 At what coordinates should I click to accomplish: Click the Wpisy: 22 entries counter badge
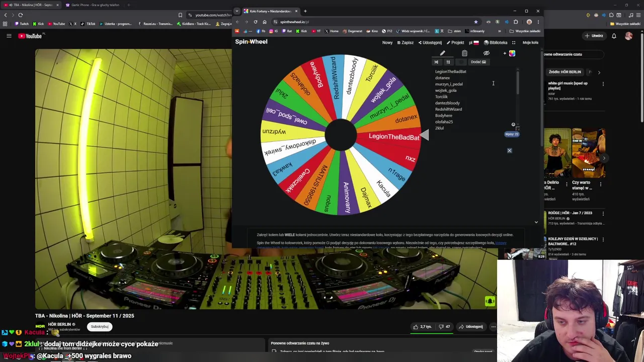pos(512,134)
